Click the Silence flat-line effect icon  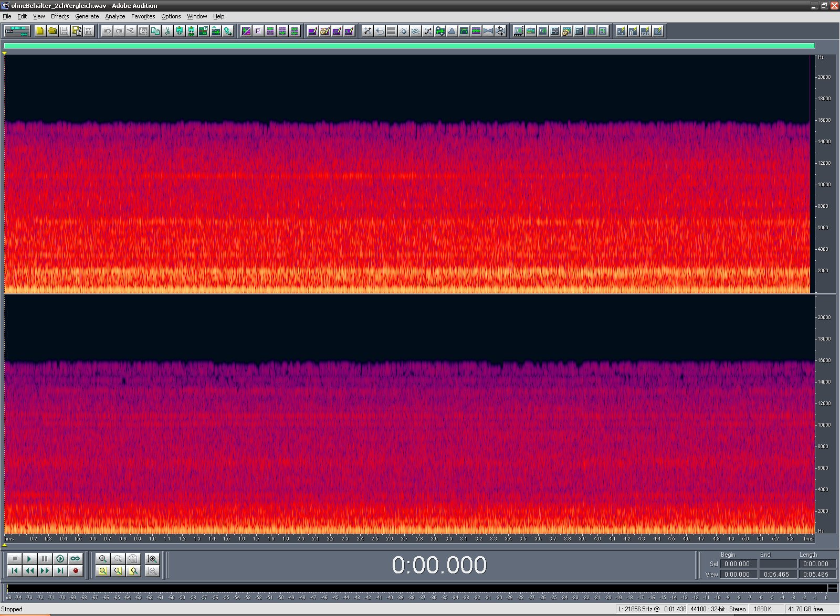(x=391, y=31)
